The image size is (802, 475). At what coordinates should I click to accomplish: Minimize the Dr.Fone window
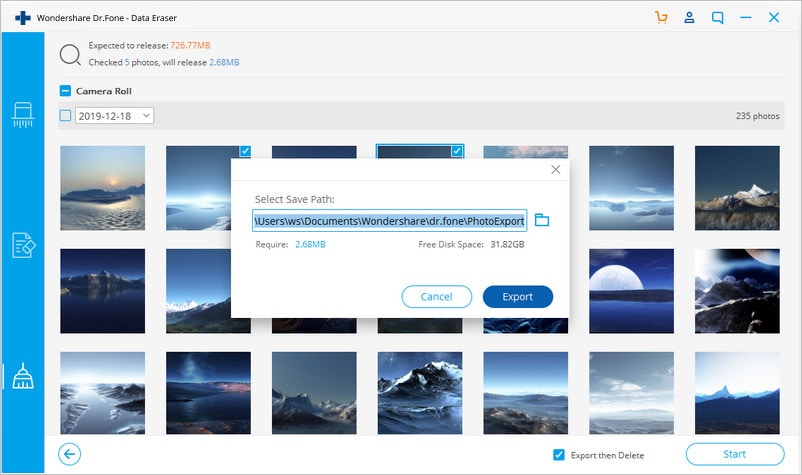click(746, 18)
